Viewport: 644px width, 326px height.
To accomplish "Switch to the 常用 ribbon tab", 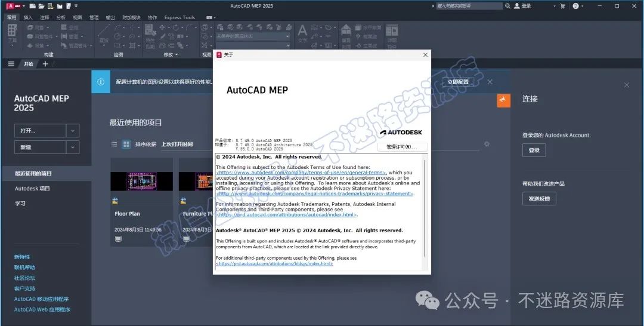I will point(11,17).
